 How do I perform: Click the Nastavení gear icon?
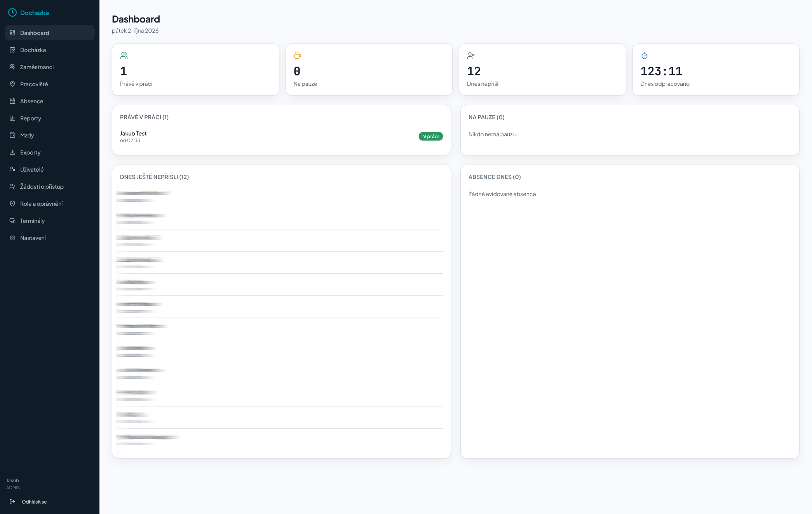pos(12,238)
